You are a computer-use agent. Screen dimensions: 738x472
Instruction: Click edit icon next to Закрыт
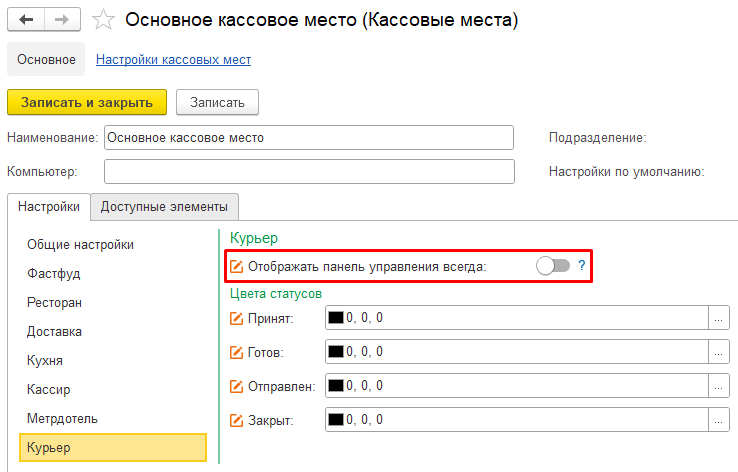click(236, 420)
